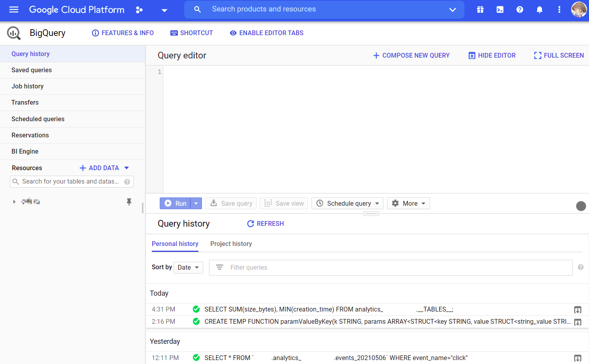Open the 2:16 PM query in editor icon
Viewport: 589px width, 364px height.
click(578, 322)
